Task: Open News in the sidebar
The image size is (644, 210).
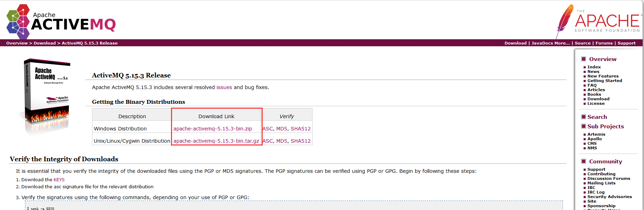Action: pyautogui.click(x=593, y=72)
